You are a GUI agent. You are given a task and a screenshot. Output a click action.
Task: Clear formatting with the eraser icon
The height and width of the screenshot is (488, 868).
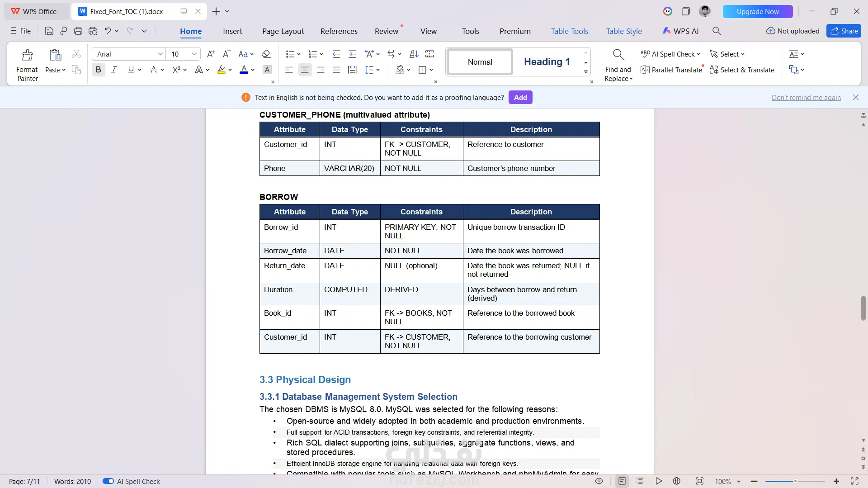click(266, 54)
